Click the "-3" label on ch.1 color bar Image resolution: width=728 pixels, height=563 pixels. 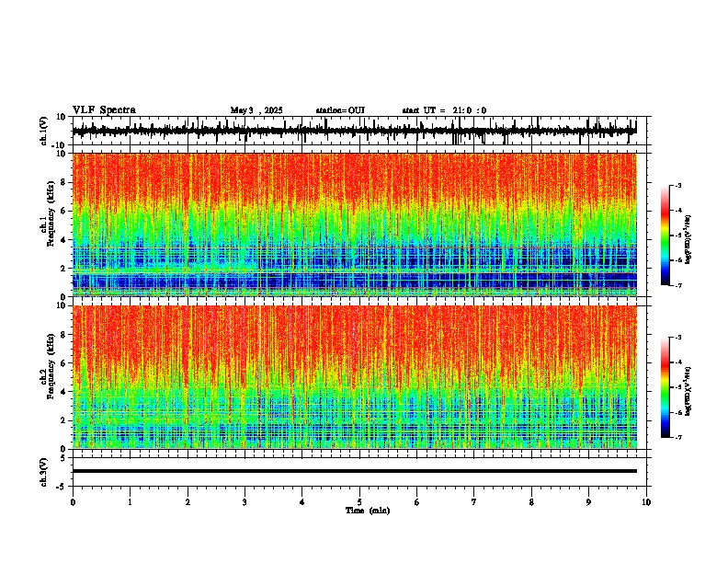(678, 186)
